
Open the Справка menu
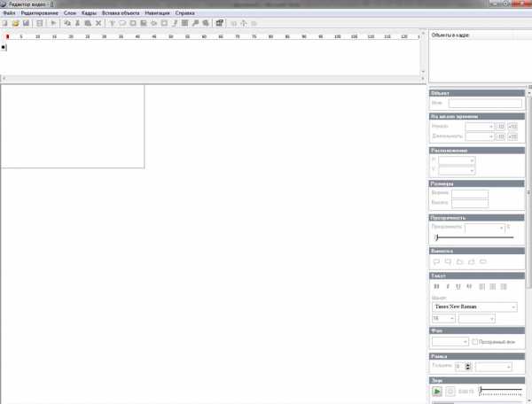tap(185, 13)
